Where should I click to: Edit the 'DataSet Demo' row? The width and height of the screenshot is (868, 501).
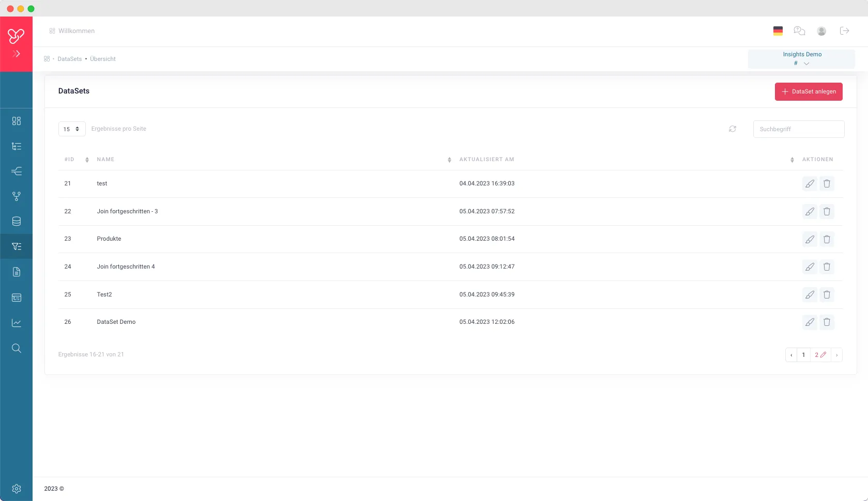810,322
